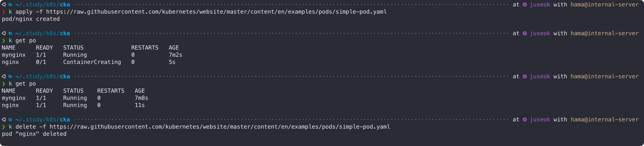Click the 'pod "nginx" deleted' output line

(x=34, y=134)
